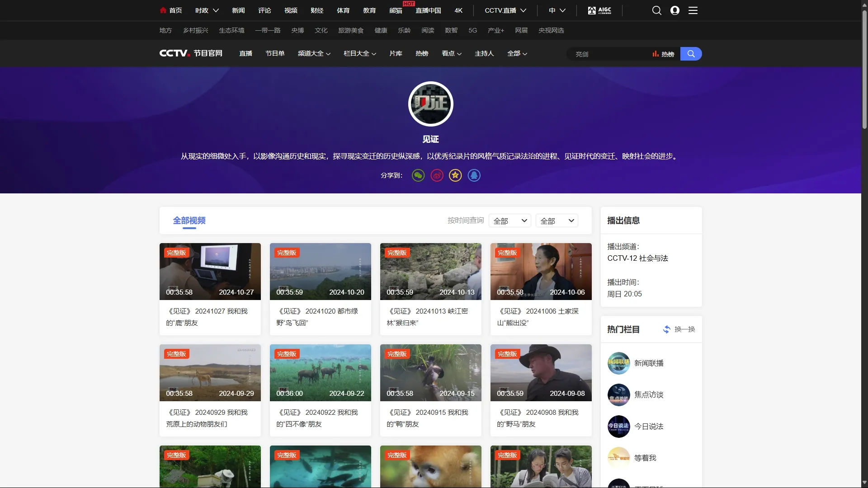Click the 热榜 nav link
The width and height of the screenshot is (868, 488).
pyautogui.click(x=422, y=53)
